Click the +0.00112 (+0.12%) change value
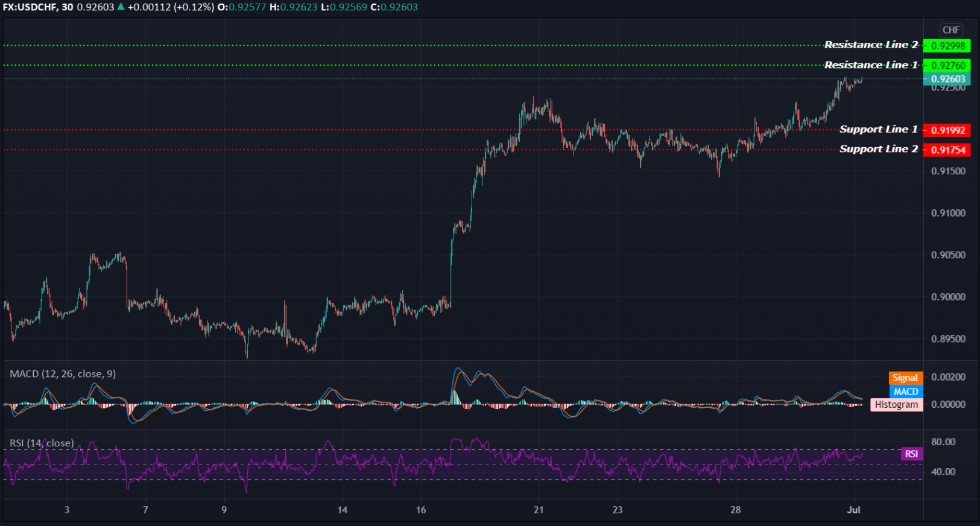Image resolution: width=980 pixels, height=526 pixels. coord(171,7)
